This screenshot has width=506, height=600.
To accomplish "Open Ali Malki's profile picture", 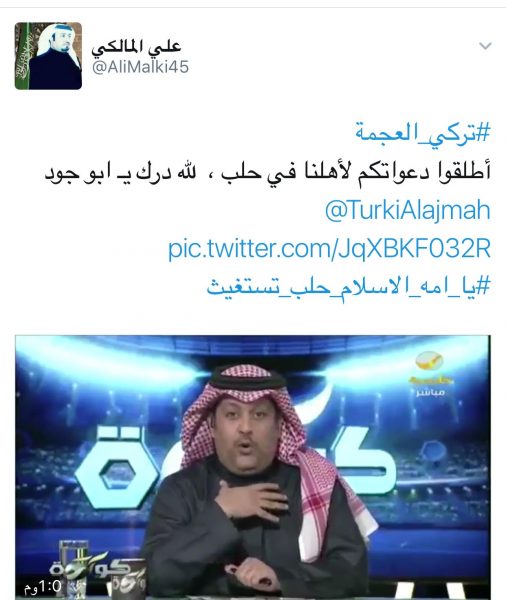I will point(48,56).
